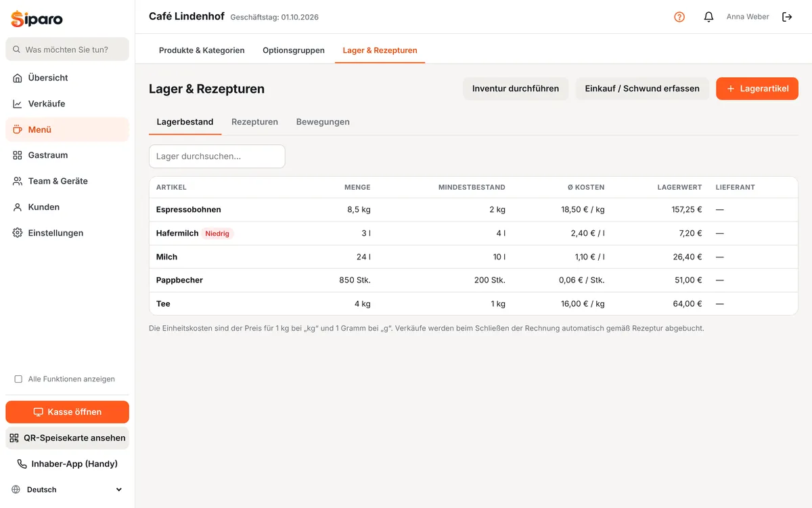Click the Einstellungen gear icon
Screen dimensions: 812x508
[18, 233]
